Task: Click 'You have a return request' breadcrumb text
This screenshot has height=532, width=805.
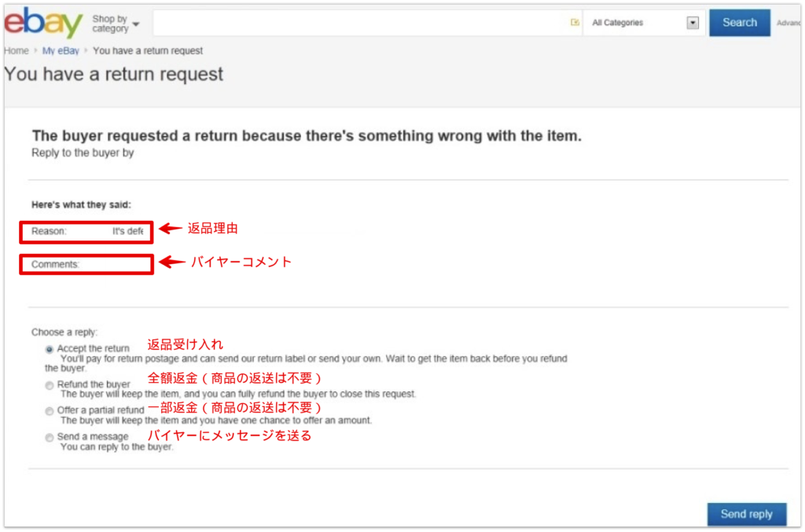Action: (148, 51)
